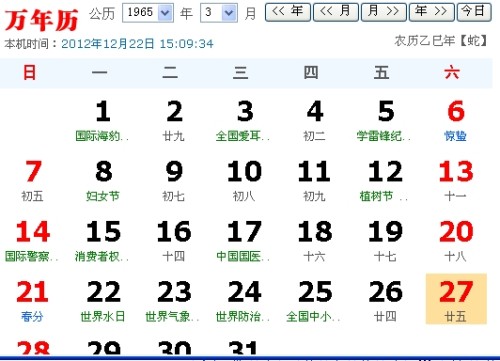Select March 26 廿四
Screen dimensions: 500x361
click(x=385, y=302)
